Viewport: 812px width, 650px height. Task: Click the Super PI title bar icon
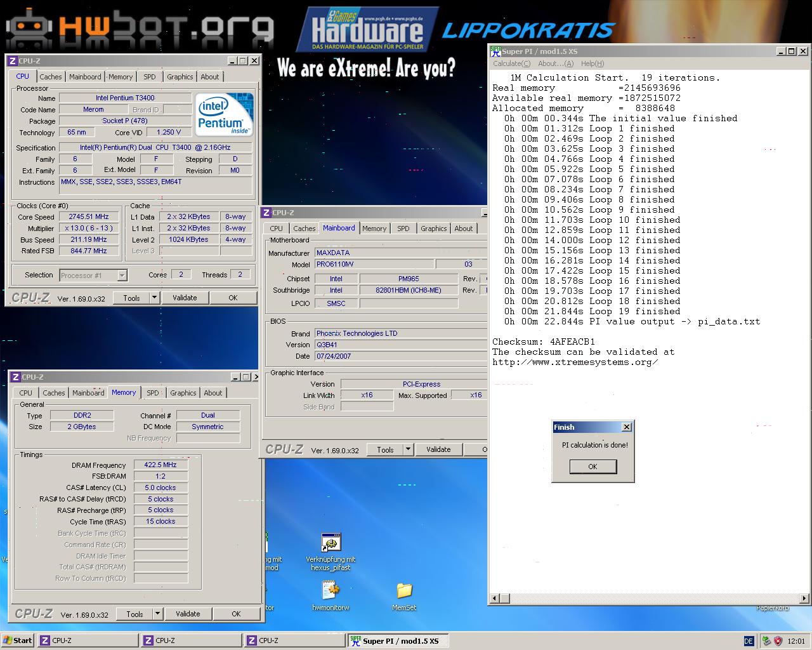click(x=495, y=51)
